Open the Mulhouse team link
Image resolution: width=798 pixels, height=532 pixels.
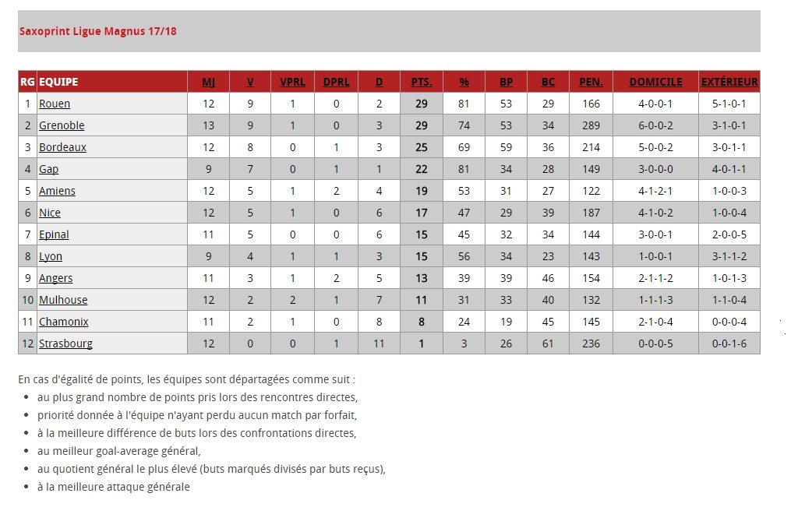coord(63,300)
